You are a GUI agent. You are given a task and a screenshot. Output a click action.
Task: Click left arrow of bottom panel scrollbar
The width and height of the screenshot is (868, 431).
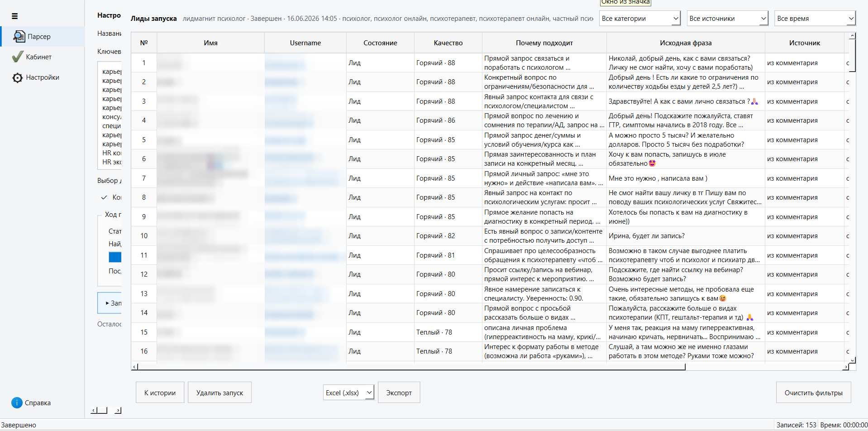tap(94, 410)
